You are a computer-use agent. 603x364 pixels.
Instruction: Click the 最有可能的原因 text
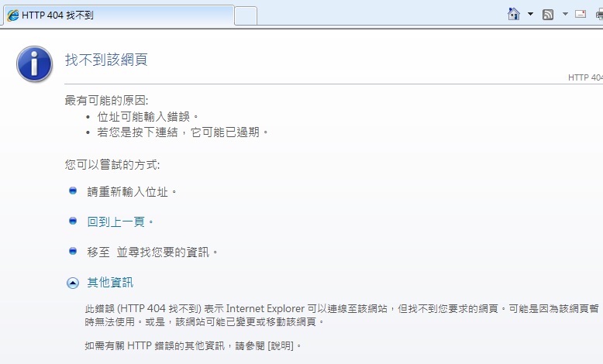[106, 101]
